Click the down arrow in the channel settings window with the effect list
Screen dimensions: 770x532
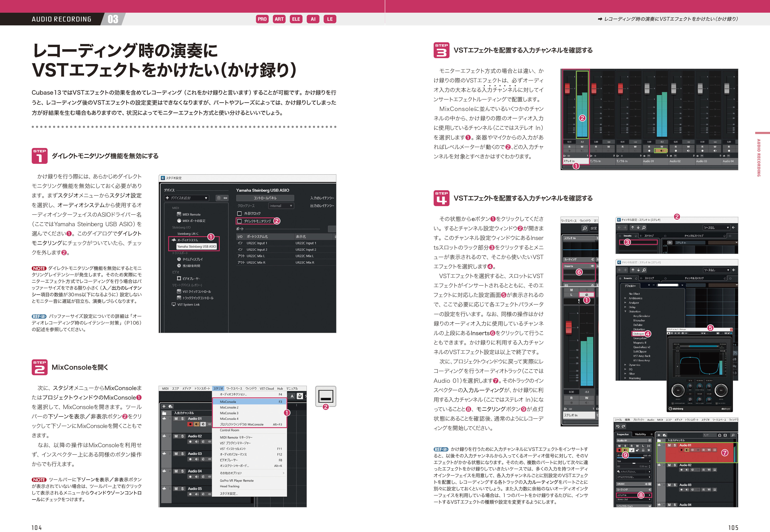(x=639, y=270)
